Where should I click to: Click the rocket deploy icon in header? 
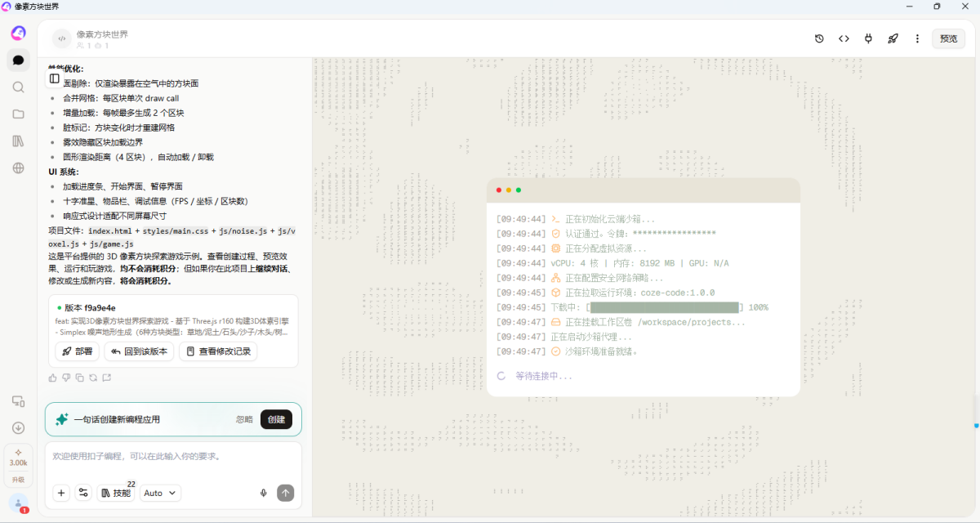click(x=893, y=38)
